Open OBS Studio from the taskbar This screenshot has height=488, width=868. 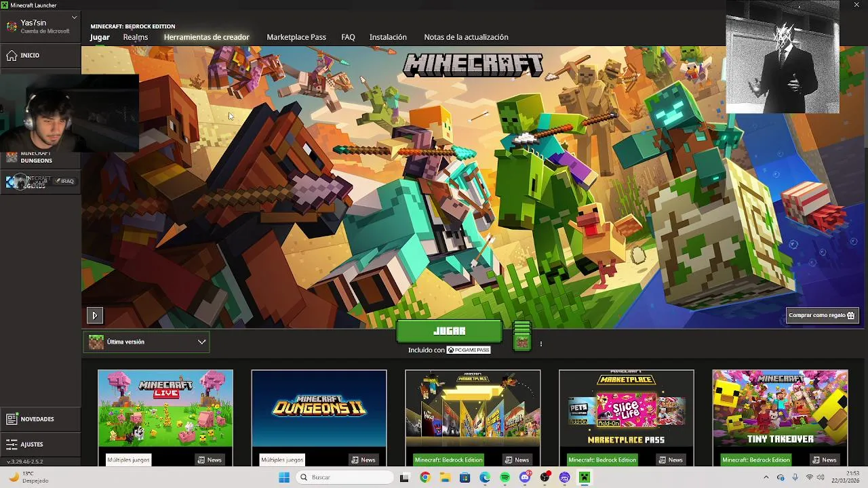point(545,477)
